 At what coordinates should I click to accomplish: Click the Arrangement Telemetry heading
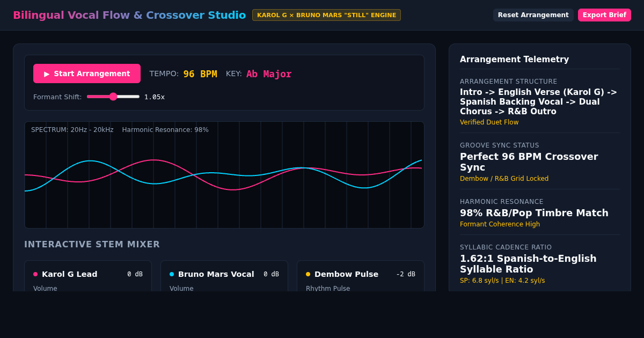pos(514,60)
